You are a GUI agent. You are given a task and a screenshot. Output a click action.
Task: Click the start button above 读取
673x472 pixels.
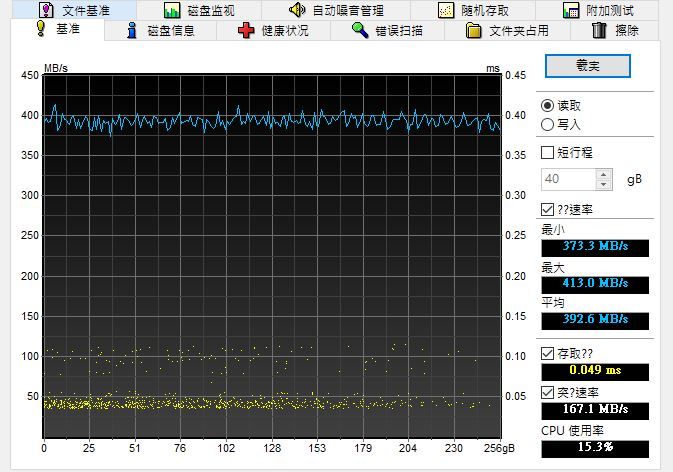coord(588,66)
